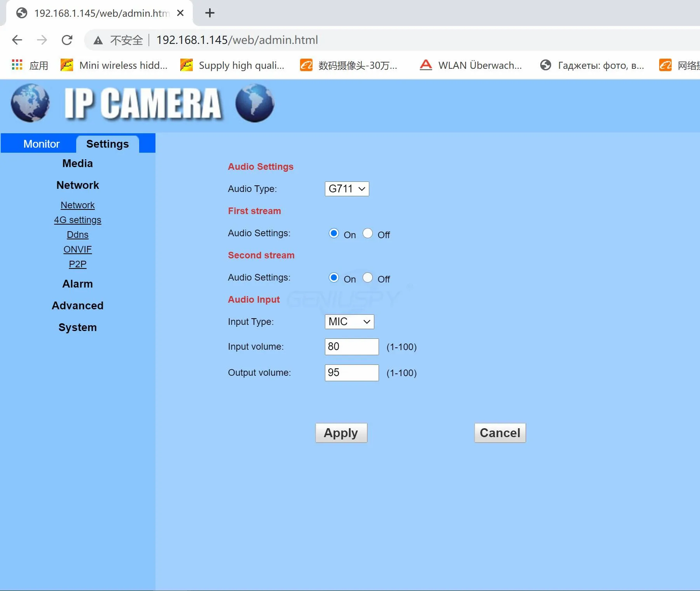Open the Mini wireless hidd bookmark
Screen dimensions: 700x591
114,65
